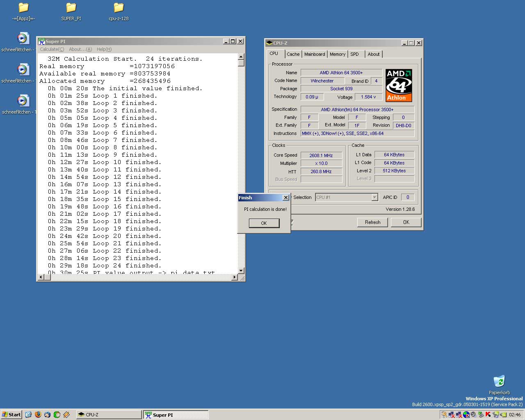Switch to the Cache tab
This screenshot has height=420, width=525.
[x=293, y=54]
